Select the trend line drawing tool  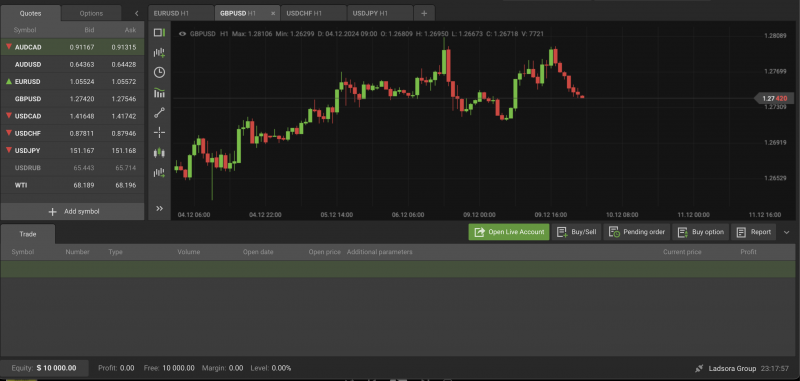point(159,113)
